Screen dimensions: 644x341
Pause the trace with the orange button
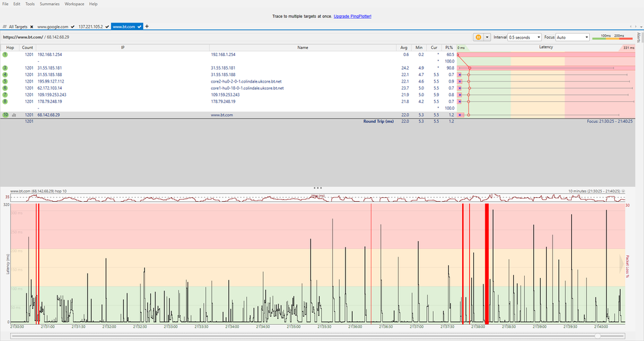point(478,37)
